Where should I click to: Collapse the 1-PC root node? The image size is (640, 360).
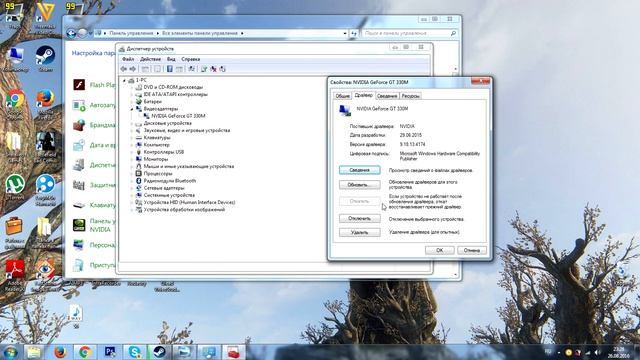[x=124, y=80]
